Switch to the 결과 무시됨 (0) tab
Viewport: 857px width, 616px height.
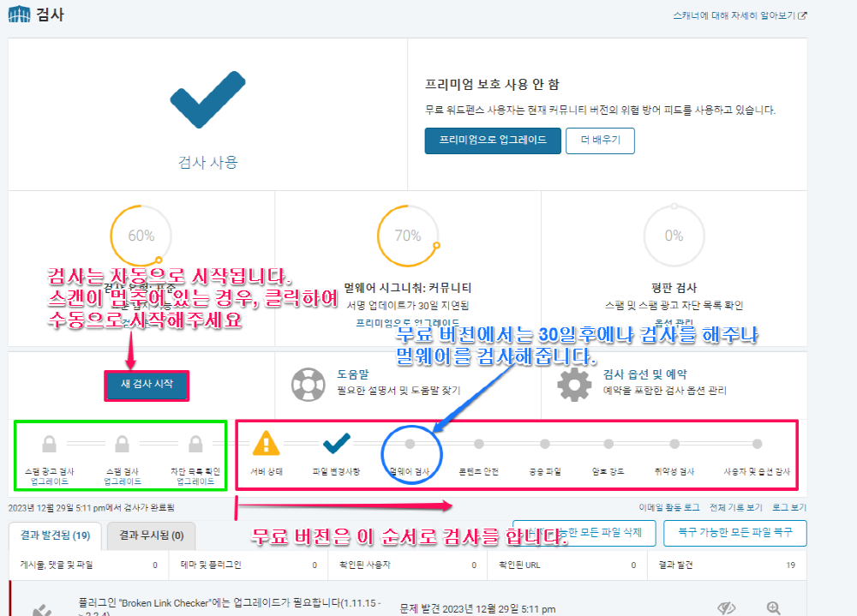coord(152,535)
